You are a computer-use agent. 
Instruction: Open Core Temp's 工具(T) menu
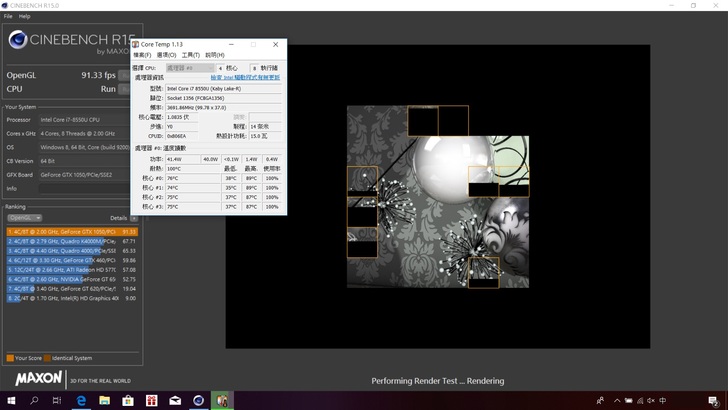pos(189,55)
